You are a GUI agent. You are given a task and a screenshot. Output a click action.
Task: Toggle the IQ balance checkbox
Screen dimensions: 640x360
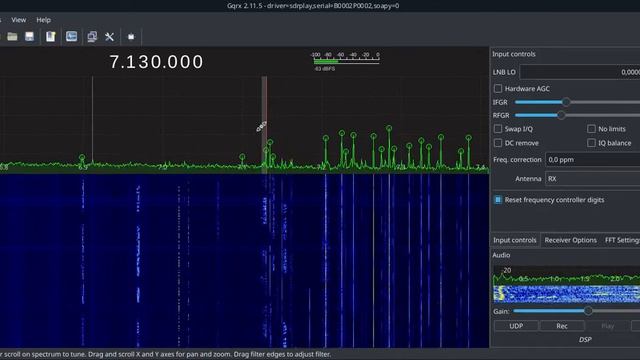(591, 143)
